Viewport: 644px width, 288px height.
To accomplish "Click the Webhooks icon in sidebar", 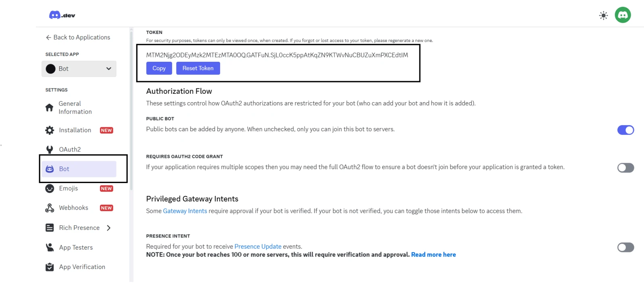I will pos(50,208).
